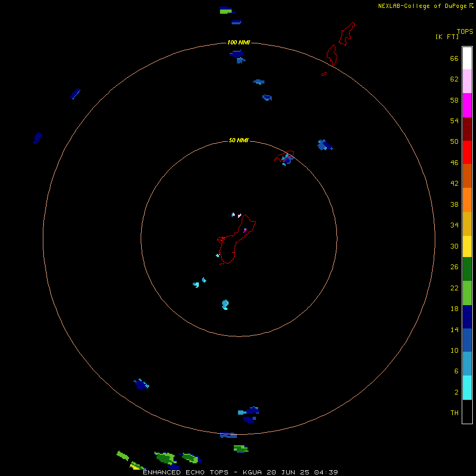Click the light green echo at top
The width and height of the screenshot is (476, 476).
pyautogui.click(x=225, y=12)
